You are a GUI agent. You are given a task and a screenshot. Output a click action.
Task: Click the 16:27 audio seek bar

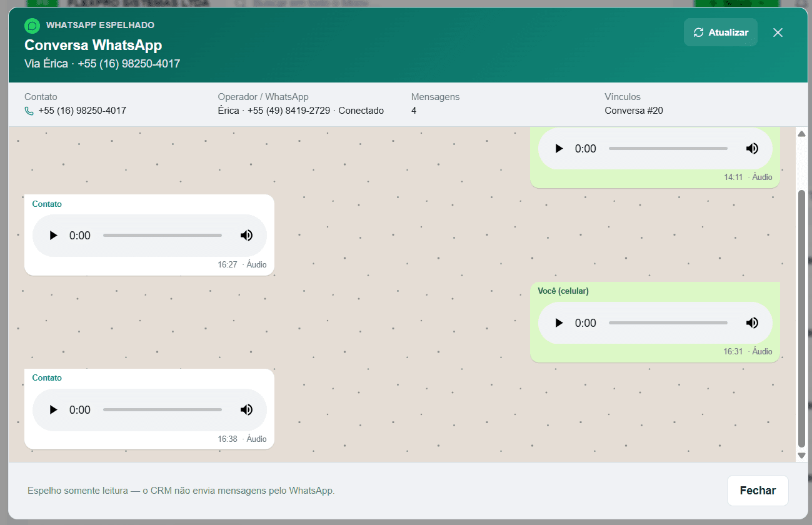163,236
